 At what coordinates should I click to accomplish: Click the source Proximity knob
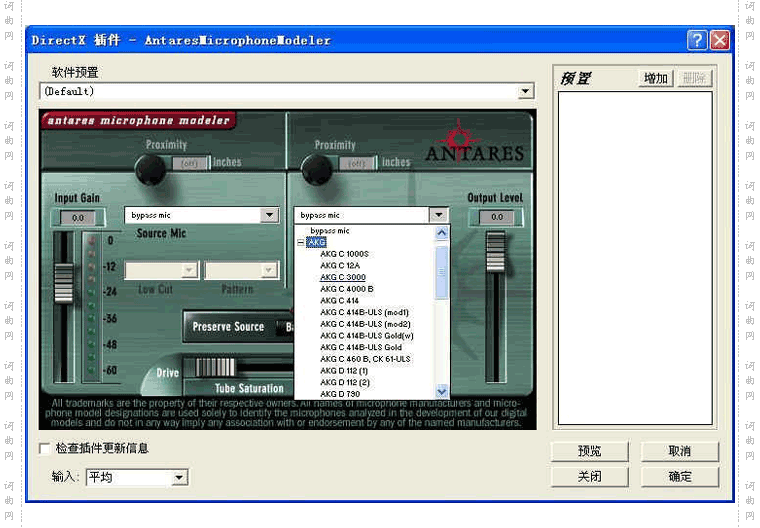[151, 170]
